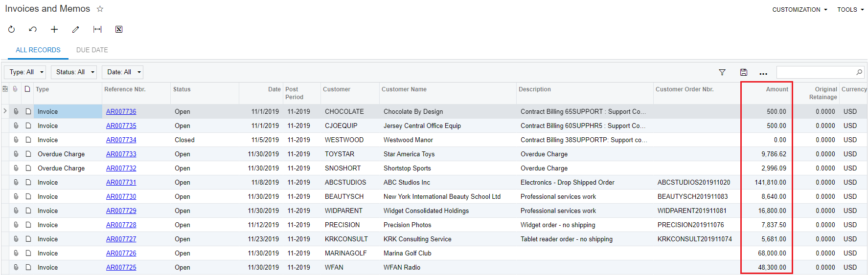Click the pencil Edit icon

tap(75, 29)
